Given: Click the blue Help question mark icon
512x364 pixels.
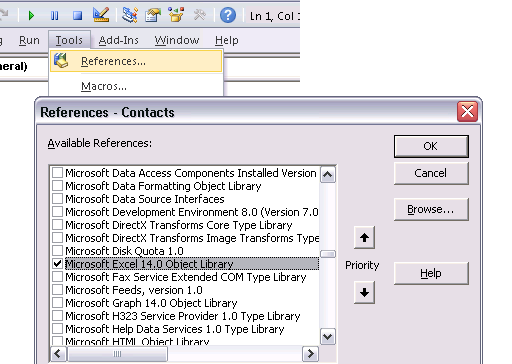Looking at the screenshot, I should pyautogui.click(x=228, y=15).
